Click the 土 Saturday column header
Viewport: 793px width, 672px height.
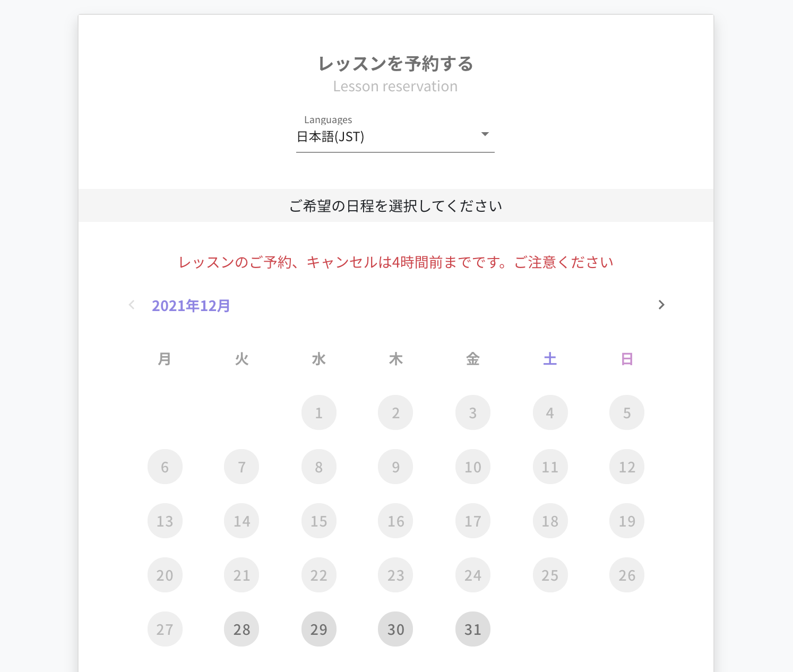(x=550, y=359)
